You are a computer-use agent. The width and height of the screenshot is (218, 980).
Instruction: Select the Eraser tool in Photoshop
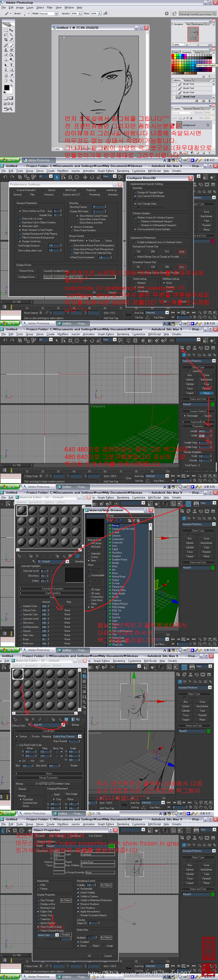click(6, 55)
